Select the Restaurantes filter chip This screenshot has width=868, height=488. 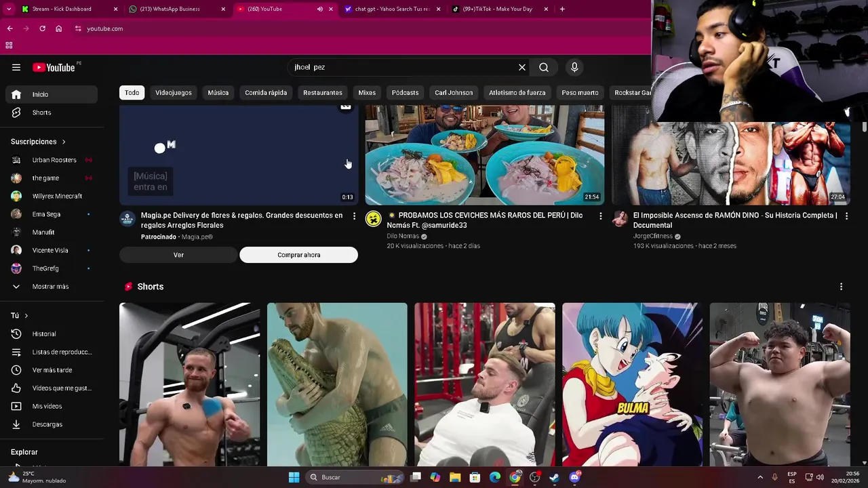323,92
